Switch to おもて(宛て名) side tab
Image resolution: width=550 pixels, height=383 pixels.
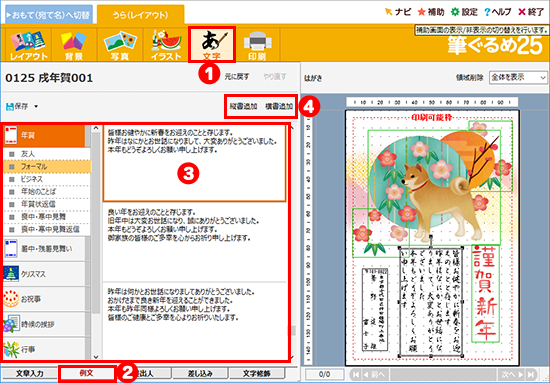tap(49, 15)
